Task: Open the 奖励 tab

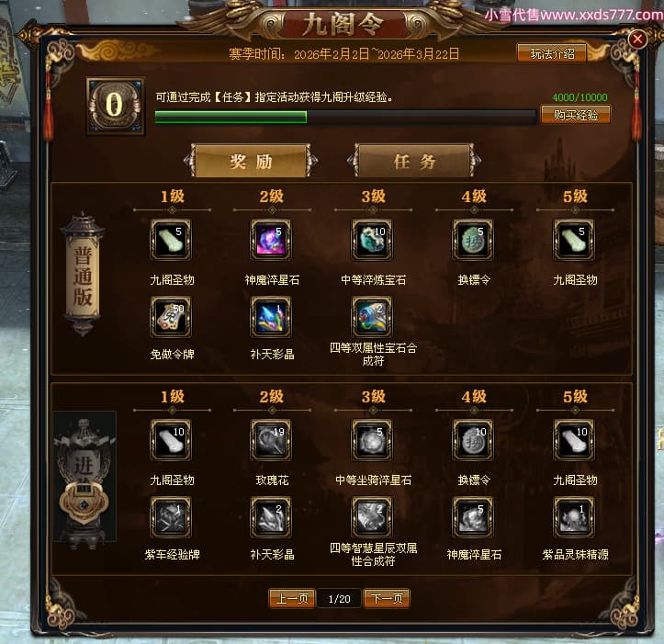Action: pyautogui.click(x=251, y=161)
